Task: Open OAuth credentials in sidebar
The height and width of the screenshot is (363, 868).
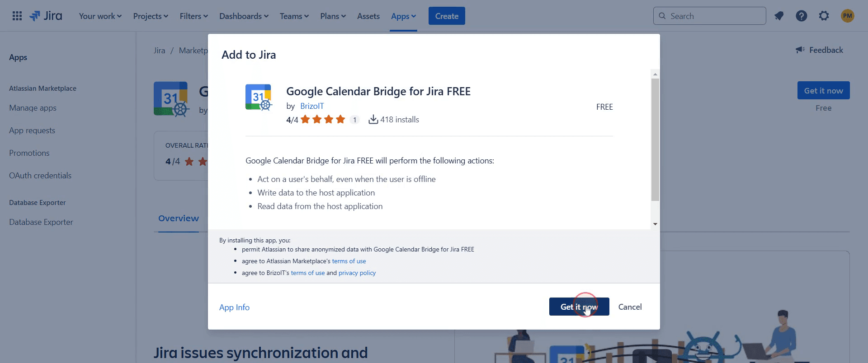Action: point(40,176)
